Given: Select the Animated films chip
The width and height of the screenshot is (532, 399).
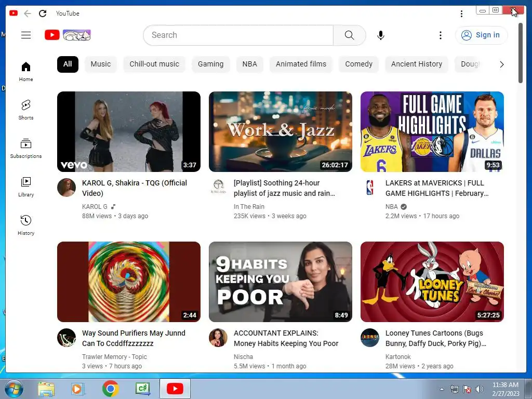Looking at the screenshot, I should [x=301, y=64].
